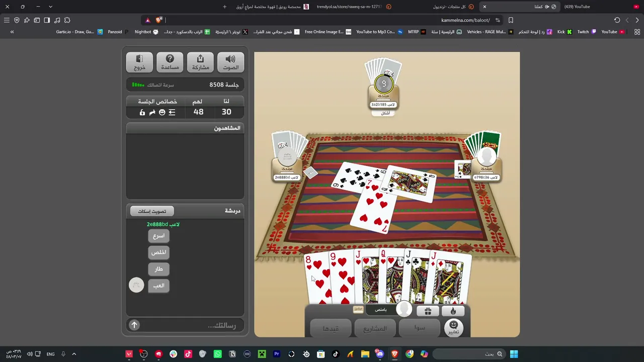Image resolution: width=644 pixels, height=362 pixels.
Task: Switch to the YouTube (439) browser tab
Action: (x=601, y=7)
